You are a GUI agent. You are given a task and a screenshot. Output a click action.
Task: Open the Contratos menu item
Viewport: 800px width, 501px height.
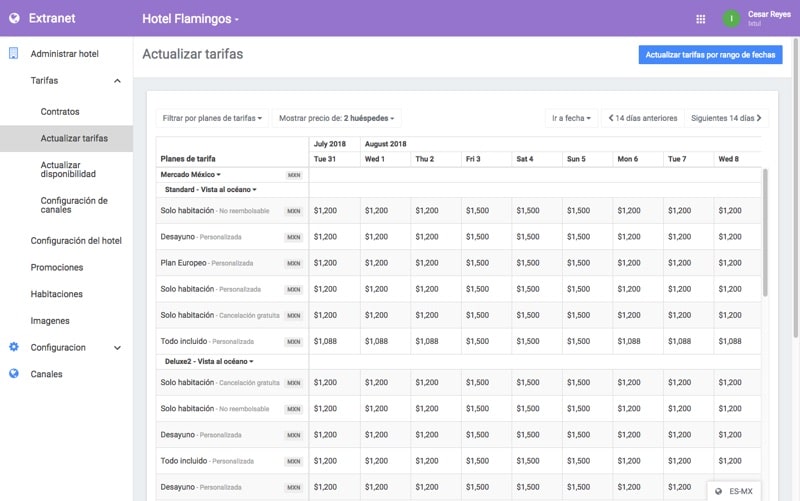[60, 112]
